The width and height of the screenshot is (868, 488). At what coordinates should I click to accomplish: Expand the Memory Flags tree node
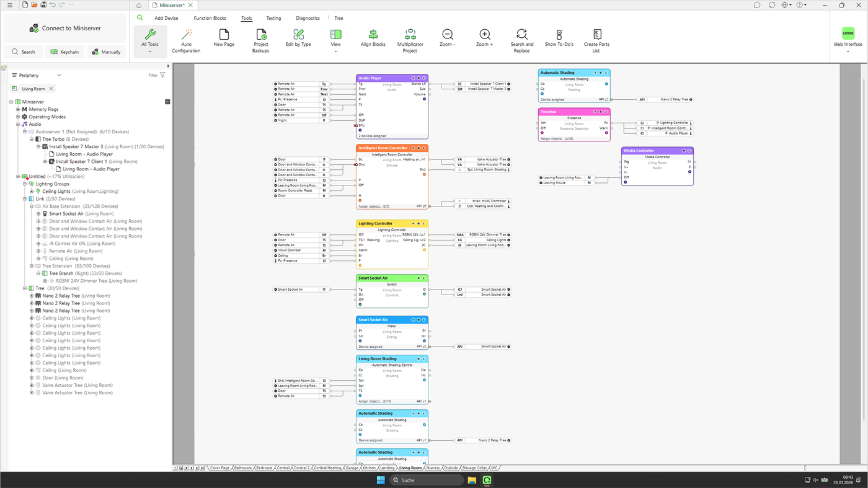click(x=18, y=109)
